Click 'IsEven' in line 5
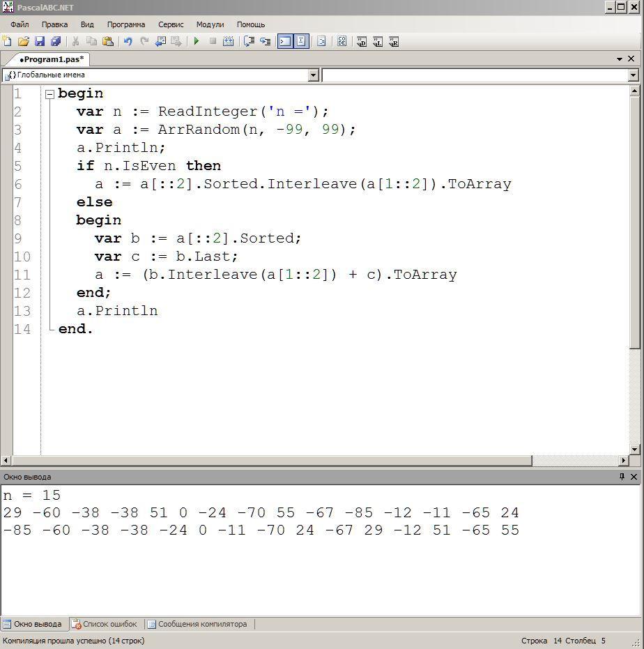The height and width of the screenshot is (649, 644). click(x=149, y=166)
